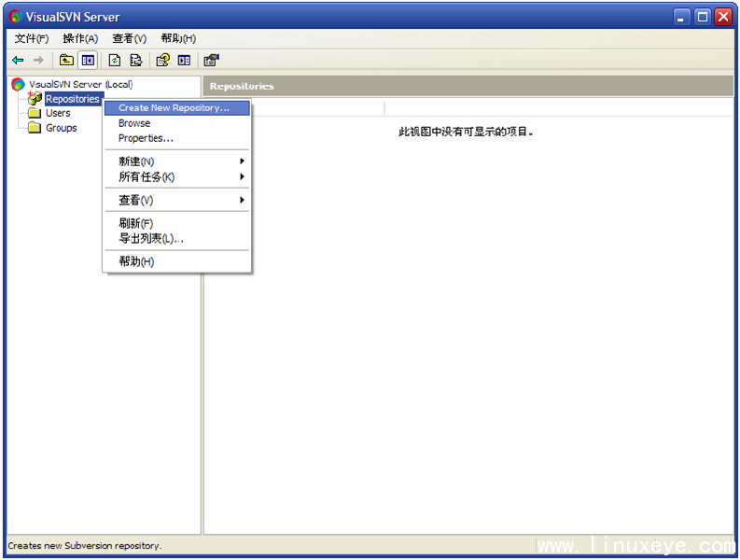Viewport: 740px width, 560px height.
Task: Click the Refresh toolbar icon
Action: click(115, 60)
